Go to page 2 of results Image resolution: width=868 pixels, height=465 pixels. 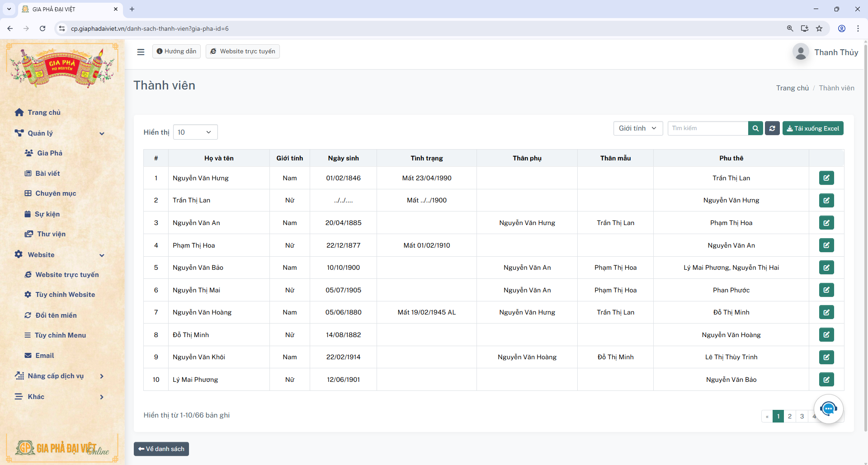(790, 416)
